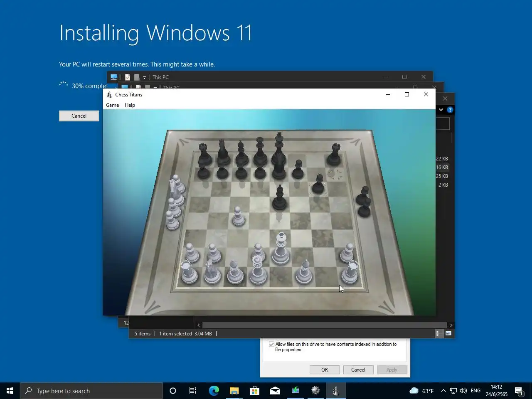
Task: Cancel the Windows 11 installation
Action: (79, 116)
